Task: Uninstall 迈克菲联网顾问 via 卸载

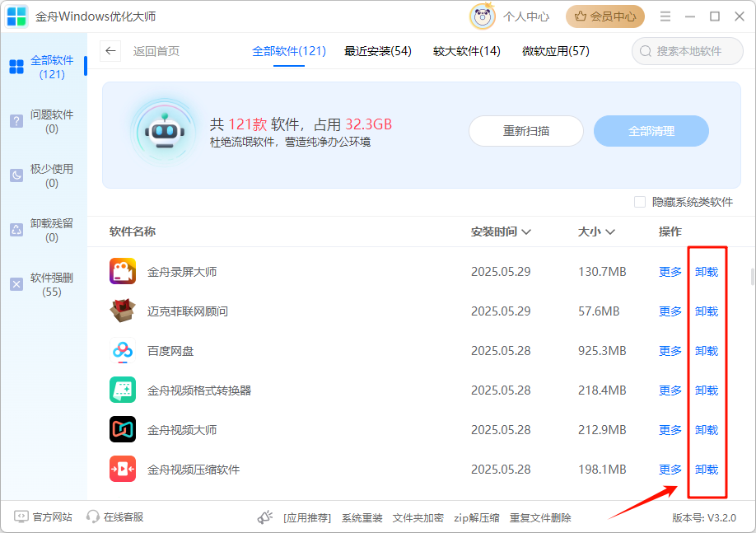Action: pyautogui.click(x=707, y=311)
